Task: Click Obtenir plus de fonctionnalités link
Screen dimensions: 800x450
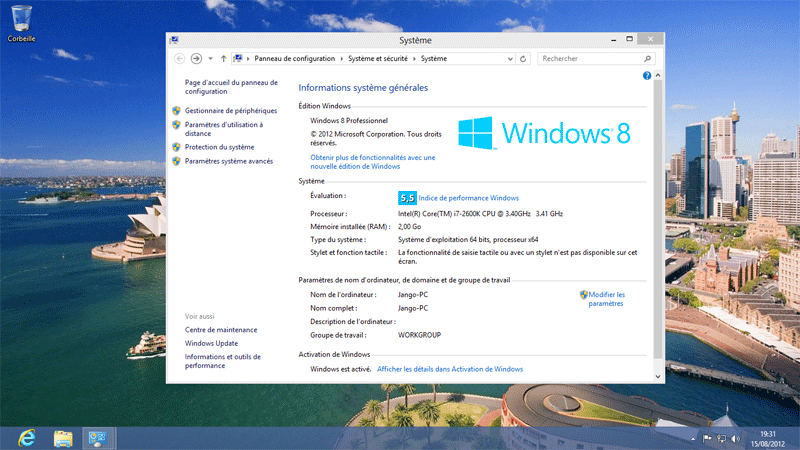Action: tap(372, 162)
